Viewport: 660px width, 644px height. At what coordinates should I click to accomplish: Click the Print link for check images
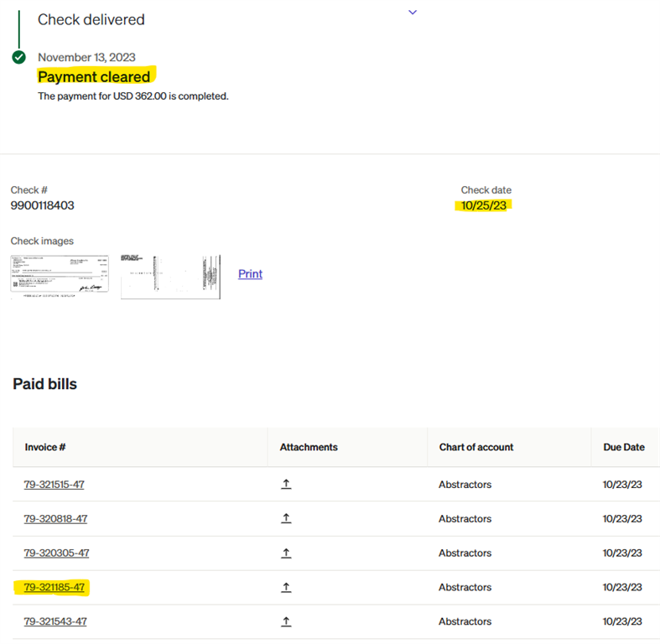250,274
